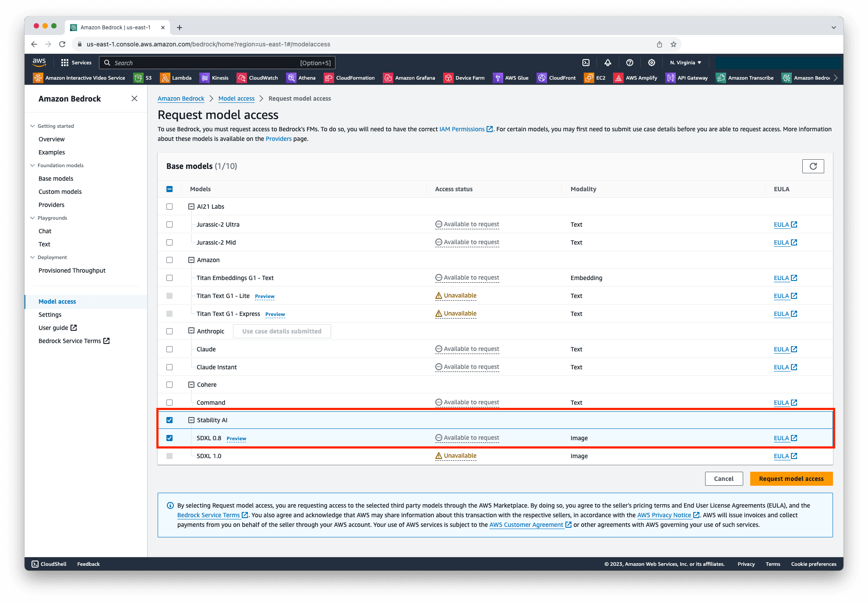Open the AWS Glue shortcut
Screen dimensions: 868x603
click(511, 78)
